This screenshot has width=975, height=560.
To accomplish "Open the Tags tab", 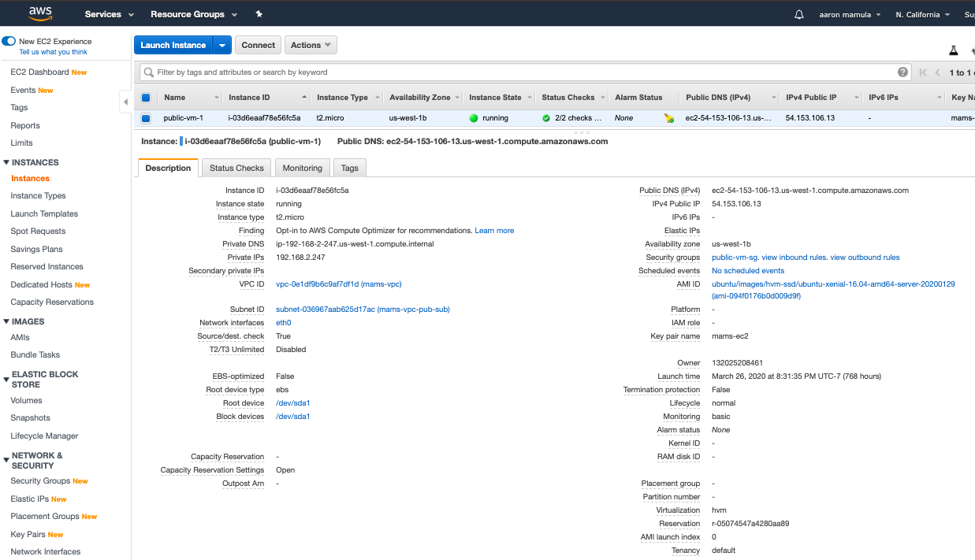I will coord(350,168).
